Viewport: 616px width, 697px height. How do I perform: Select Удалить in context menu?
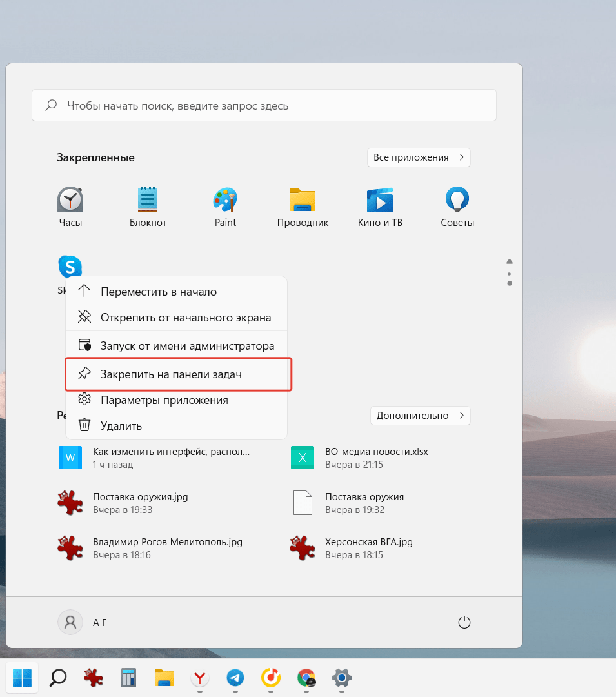tap(176, 426)
